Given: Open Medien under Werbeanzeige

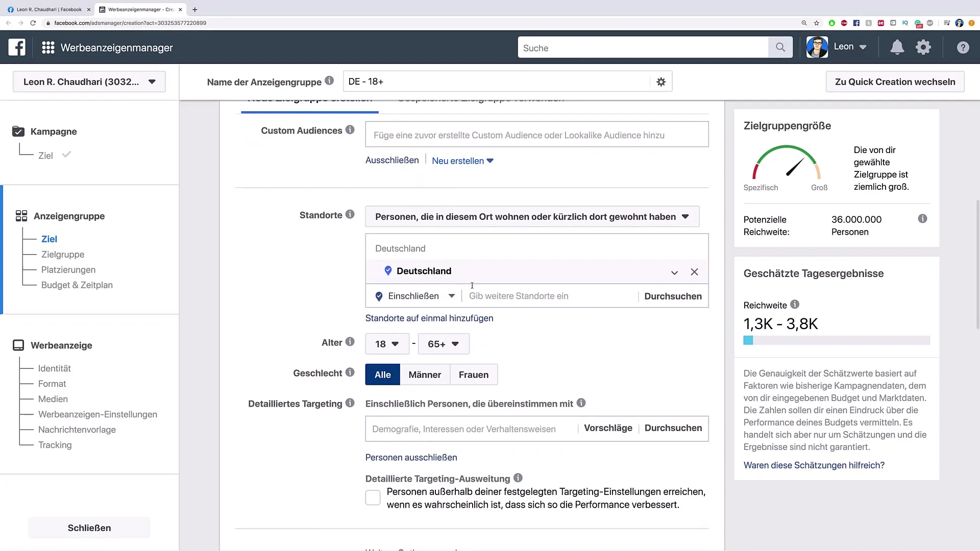Looking at the screenshot, I should tap(53, 399).
